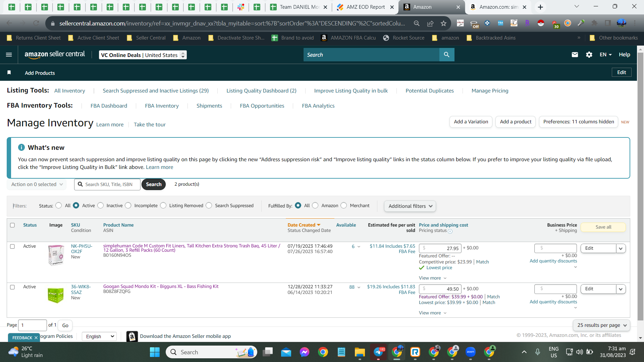The image size is (644, 362).
Task: Open the English language selector in the footer
Action: pos(99,337)
